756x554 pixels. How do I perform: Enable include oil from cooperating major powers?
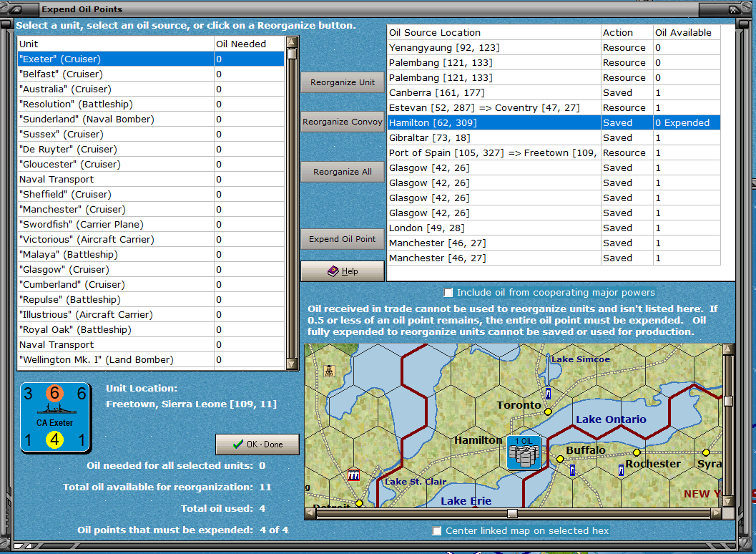point(448,293)
